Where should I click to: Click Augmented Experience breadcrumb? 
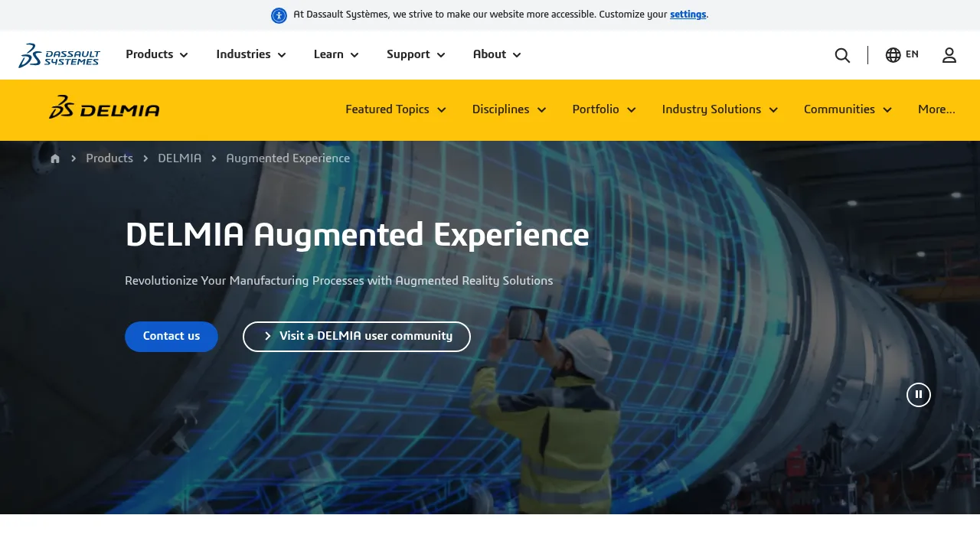(288, 158)
